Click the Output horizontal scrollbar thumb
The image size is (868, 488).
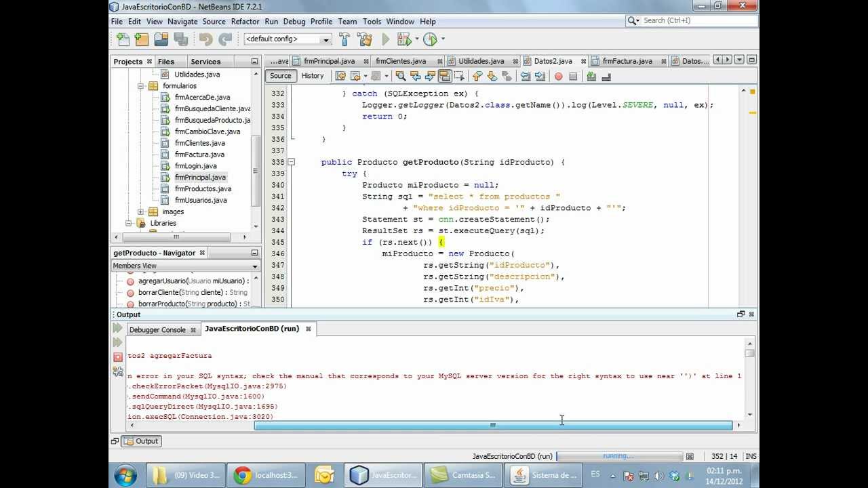[x=493, y=426]
